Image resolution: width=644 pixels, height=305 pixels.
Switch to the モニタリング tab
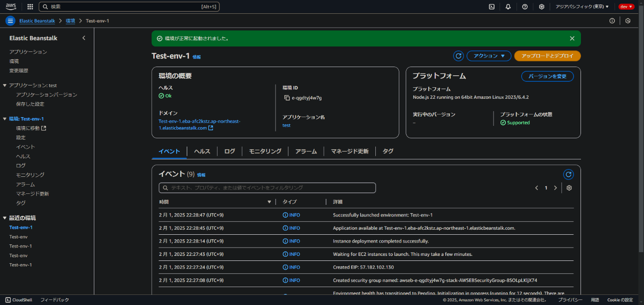(265, 151)
